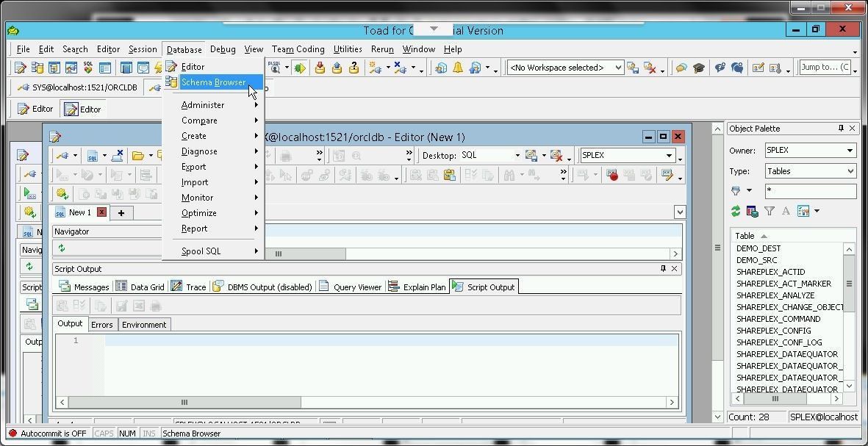
Task: Click the green refresh icon in Object Palette
Action: (736, 211)
